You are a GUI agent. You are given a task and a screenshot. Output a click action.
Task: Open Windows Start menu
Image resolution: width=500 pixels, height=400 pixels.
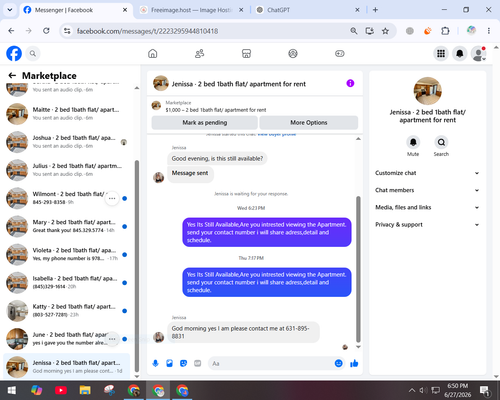[x=12, y=390]
